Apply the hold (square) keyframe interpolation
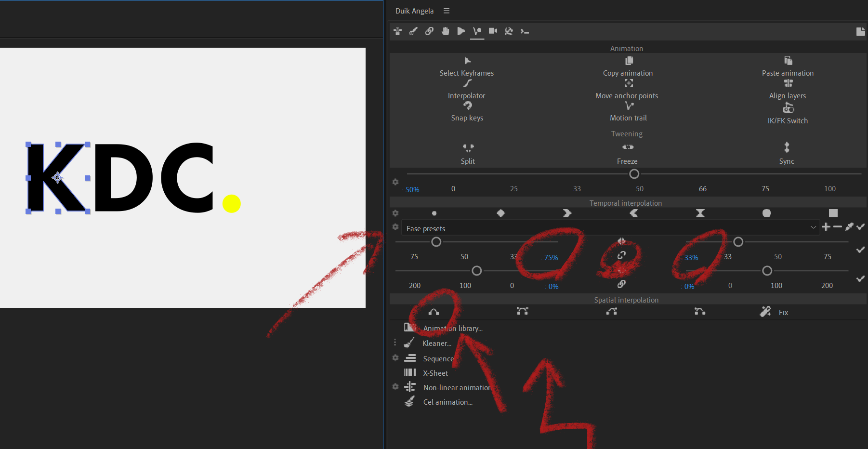Image resolution: width=868 pixels, height=449 pixels. point(833,213)
